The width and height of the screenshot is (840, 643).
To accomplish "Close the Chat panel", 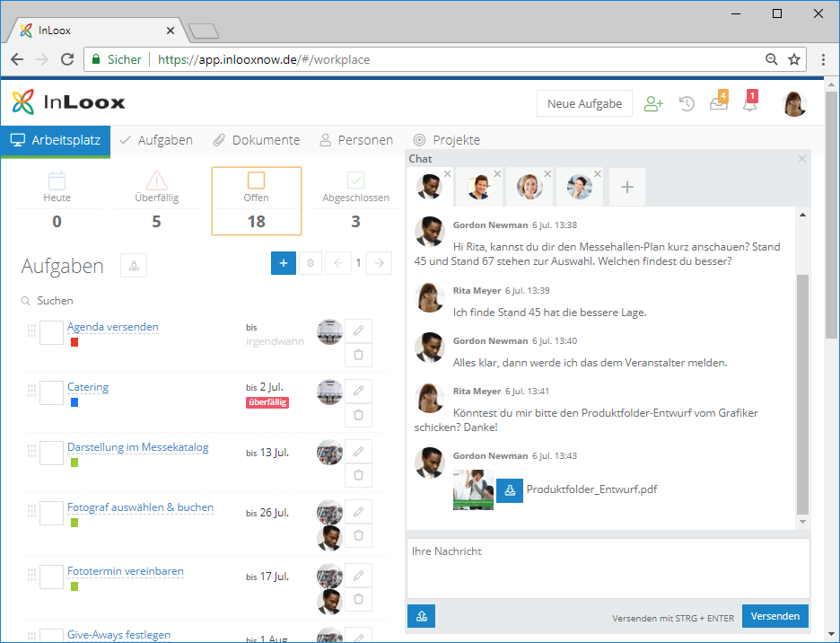I will point(802,159).
